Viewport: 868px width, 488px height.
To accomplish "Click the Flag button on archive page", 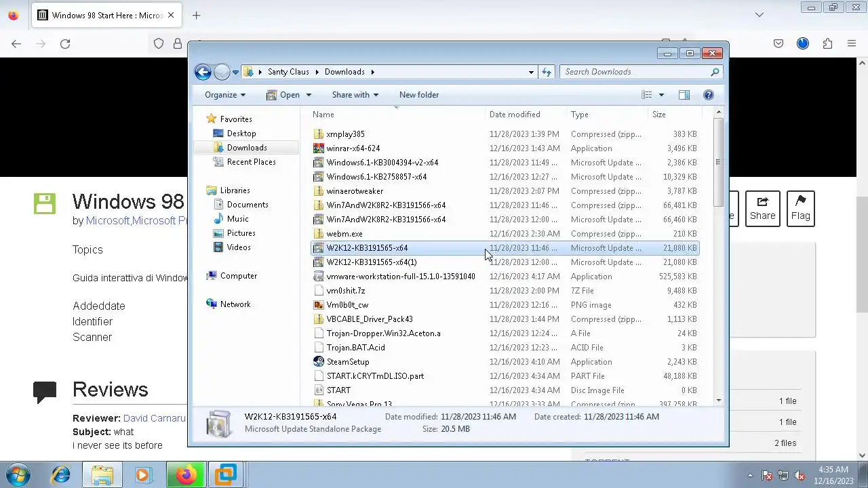I will point(800,208).
